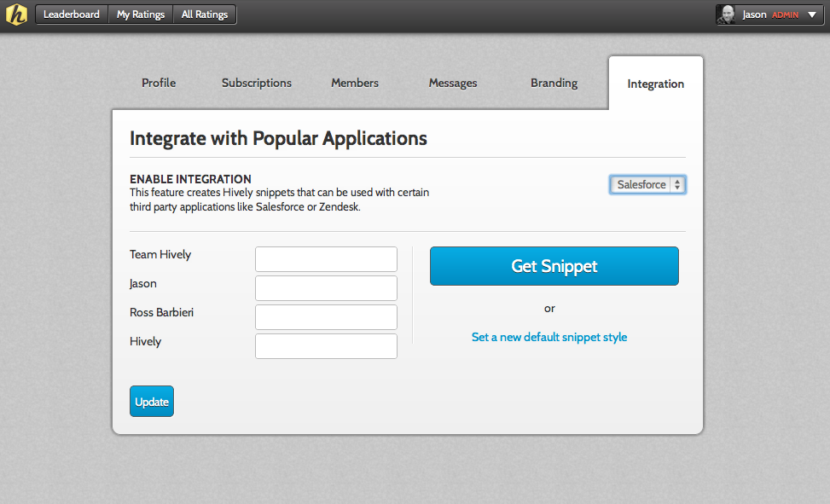This screenshot has height=504, width=830.
Task: Focus the Ross Barbieri input field
Action: [326, 317]
